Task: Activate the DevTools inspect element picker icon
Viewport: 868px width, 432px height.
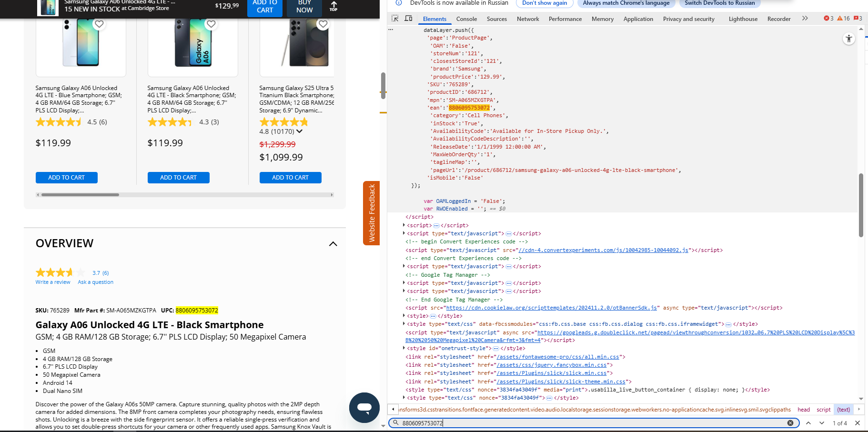Action: click(395, 18)
